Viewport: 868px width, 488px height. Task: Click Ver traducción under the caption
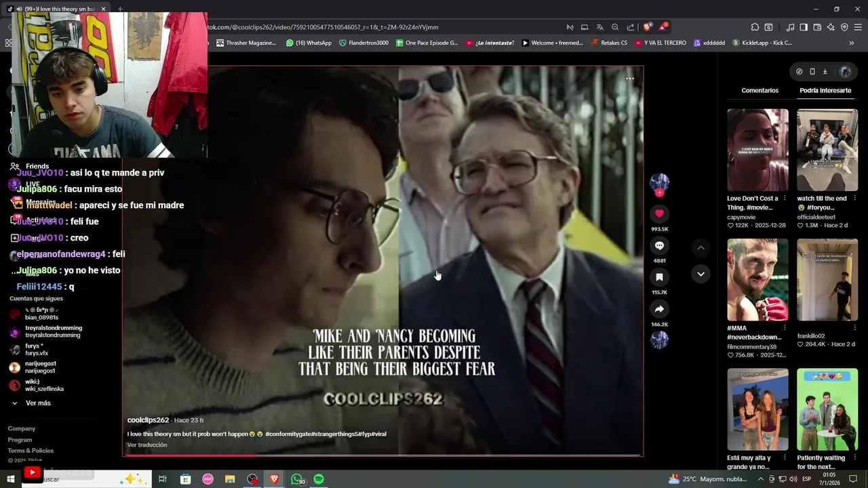coord(146,445)
